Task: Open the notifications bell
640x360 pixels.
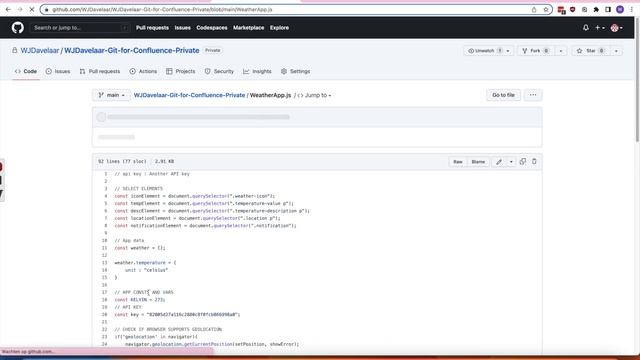Action: point(586,28)
